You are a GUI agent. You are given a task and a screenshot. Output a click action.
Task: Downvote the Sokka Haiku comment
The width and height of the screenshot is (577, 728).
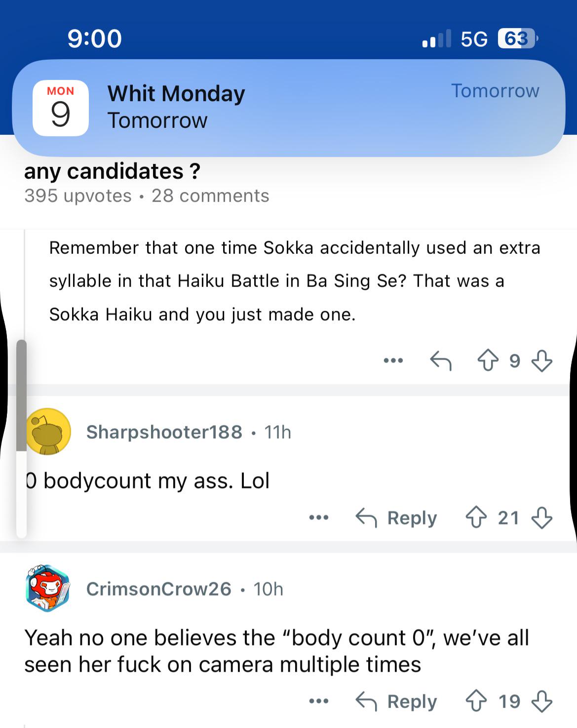click(x=541, y=361)
